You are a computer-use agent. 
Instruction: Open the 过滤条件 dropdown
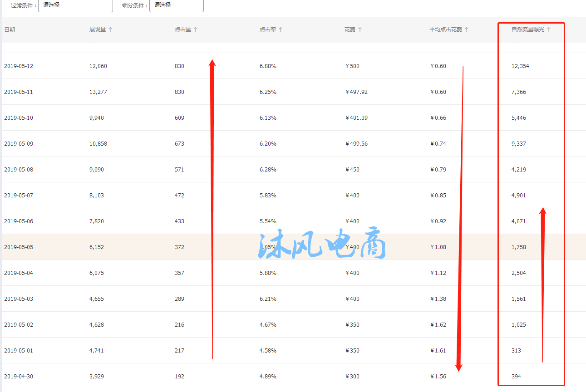pos(75,5)
